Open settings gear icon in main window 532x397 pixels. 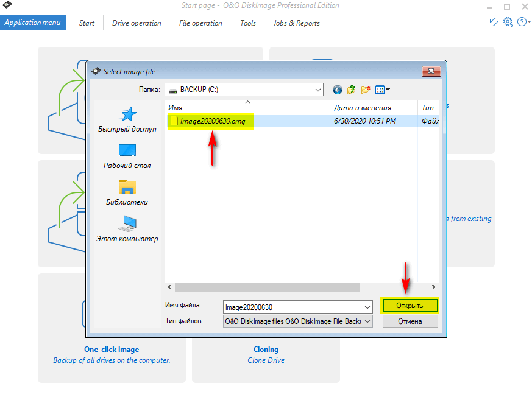coord(508,22)
